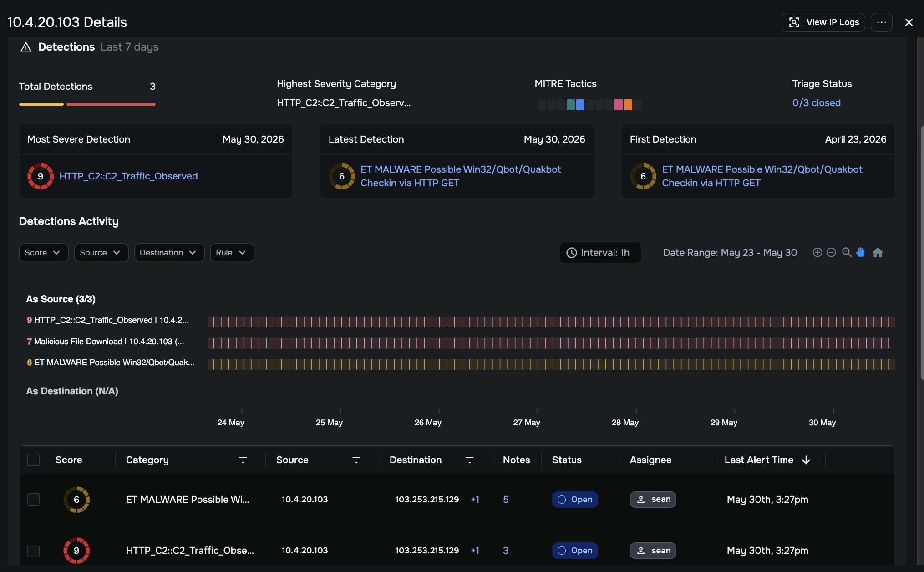Open Latest Detection ET MALWARE Qbot link
This screenshot has height=572, width=924.
pos(461,176)
